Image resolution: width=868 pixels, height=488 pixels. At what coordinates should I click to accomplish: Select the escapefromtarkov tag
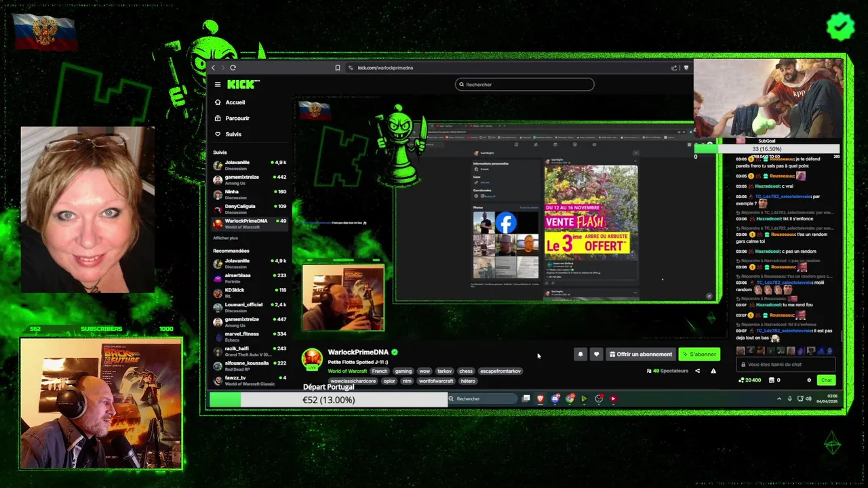tap(500, 371)
